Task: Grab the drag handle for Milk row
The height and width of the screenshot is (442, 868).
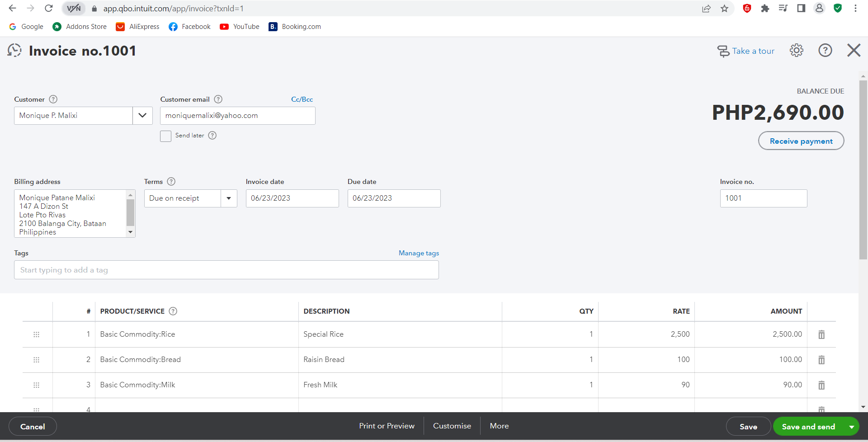Action: [37, 385]
